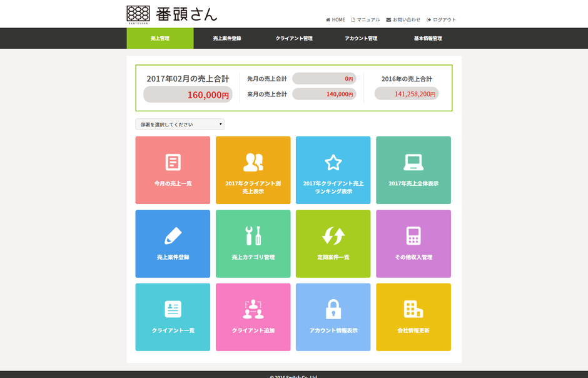Image resolution: width=588 pixels, height=378 pixels.
Task: Open the マニュアル link in header
Action: click(x=366, y=20)
